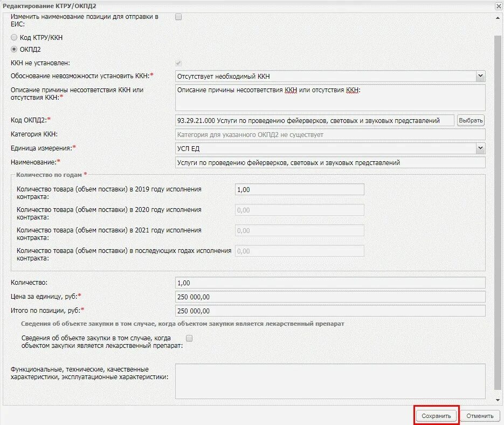
Task: Click the 'Отменить' button
Action: [x=480, y=416]
